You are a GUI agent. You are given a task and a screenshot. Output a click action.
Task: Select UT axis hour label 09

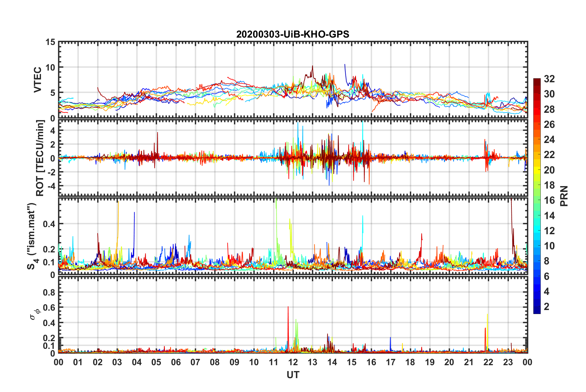click(234, 362)
